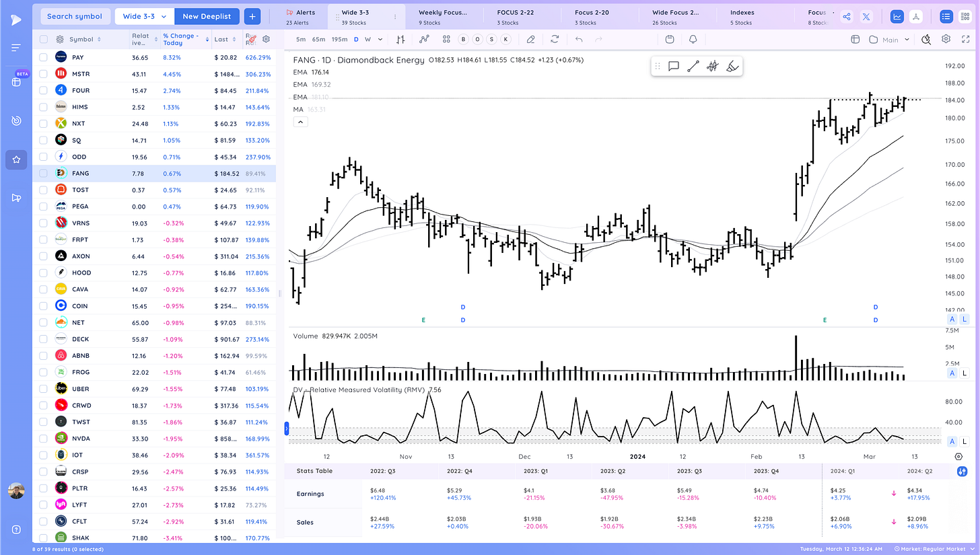The image size is (980, 555).
Task: Switch to the chart view icon
Action: click(897, 16)
